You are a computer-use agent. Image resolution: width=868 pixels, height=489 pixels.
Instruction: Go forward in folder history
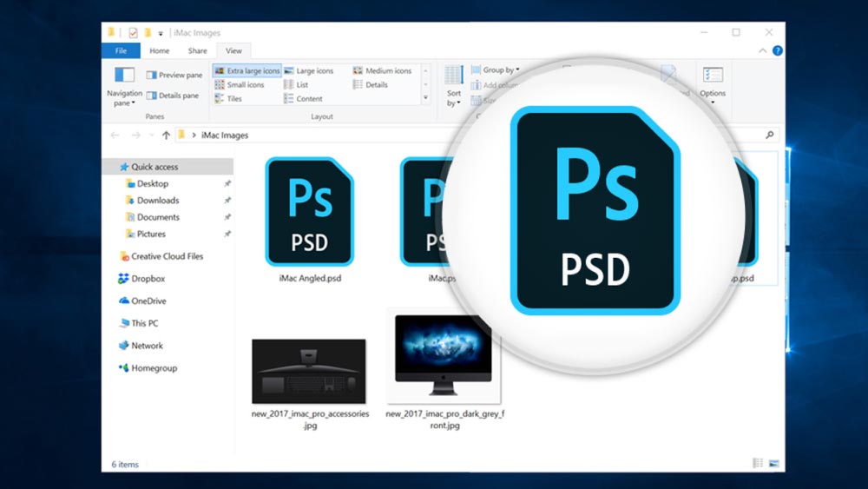coord(135,135)
